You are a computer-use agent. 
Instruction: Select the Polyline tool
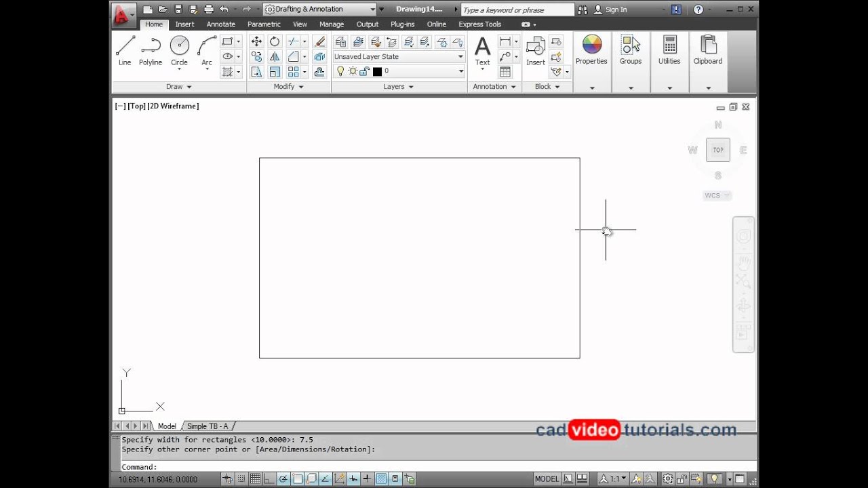[151, 51]
